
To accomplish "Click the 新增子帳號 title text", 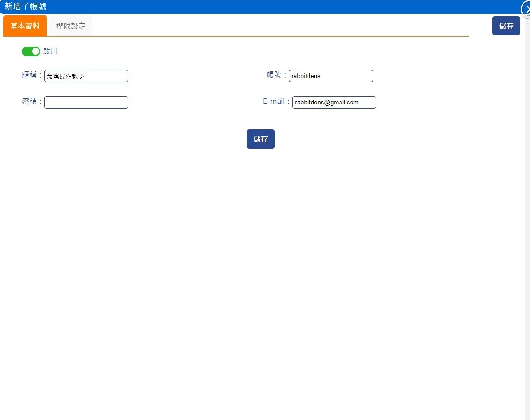I will point(25,6).
